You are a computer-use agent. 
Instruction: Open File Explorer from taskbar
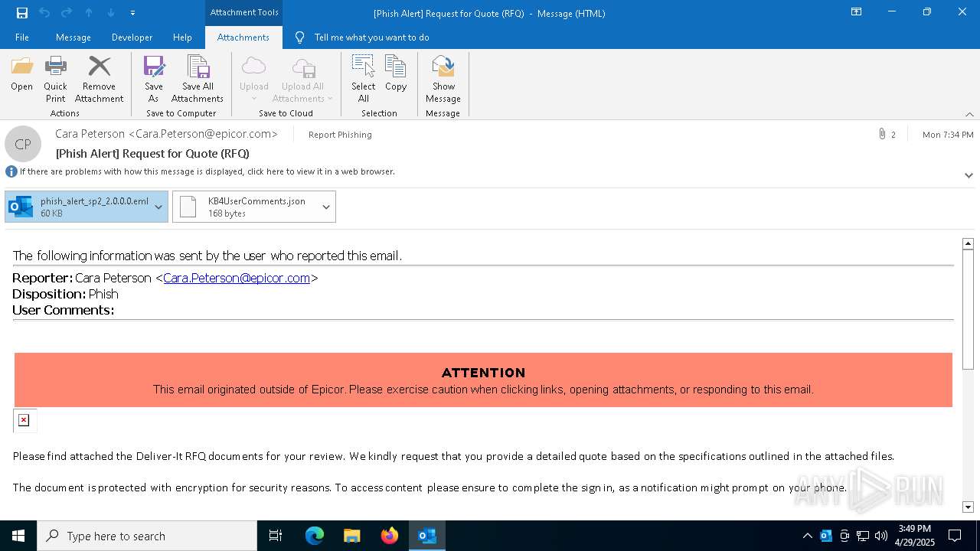(x=352, y=536)
